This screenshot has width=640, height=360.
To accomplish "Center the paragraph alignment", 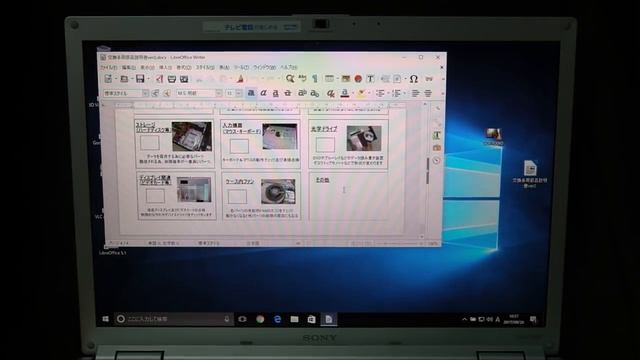I will point(428,93).
